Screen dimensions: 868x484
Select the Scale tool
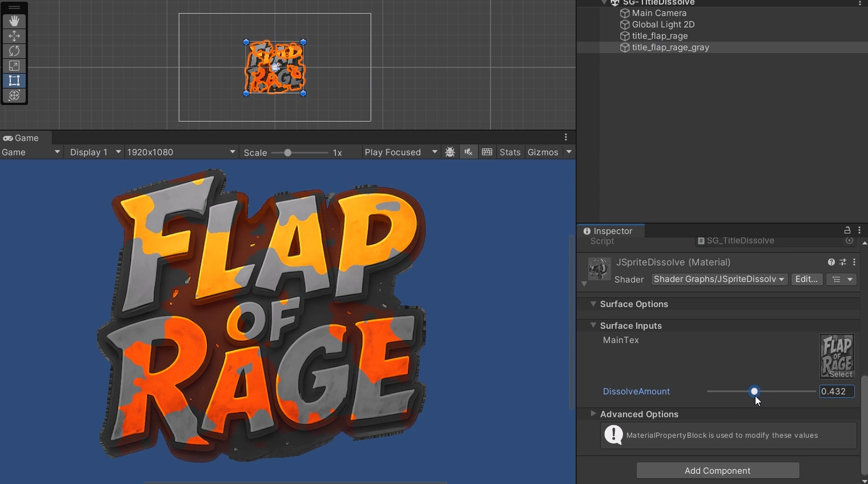(14, 66)
